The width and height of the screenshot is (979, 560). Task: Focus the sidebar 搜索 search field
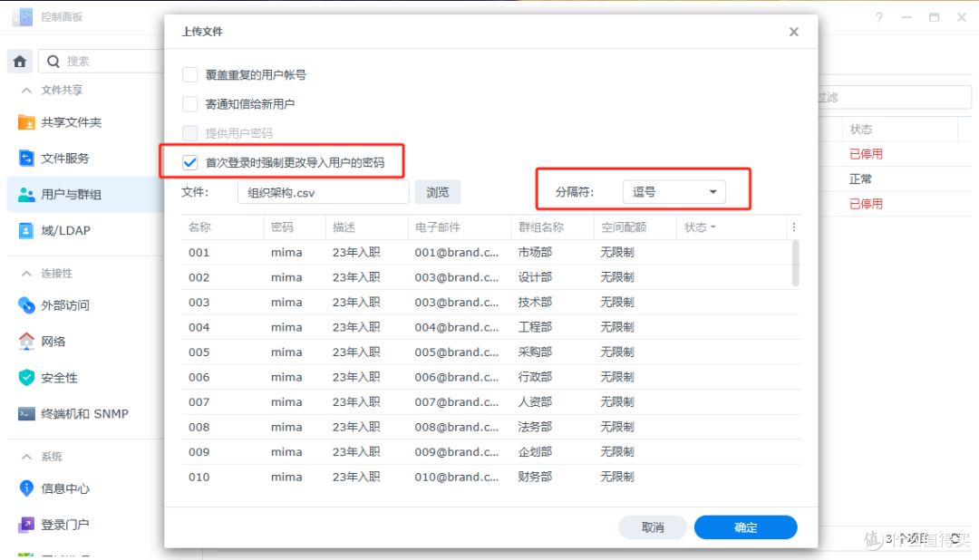[103, 62]
